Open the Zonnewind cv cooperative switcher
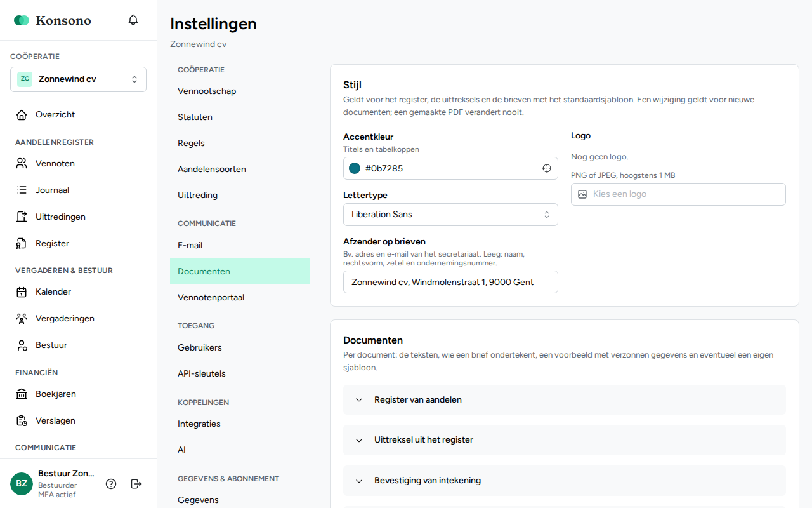The image size is (812, 508). pyautogui.click(x=78, y=79)
